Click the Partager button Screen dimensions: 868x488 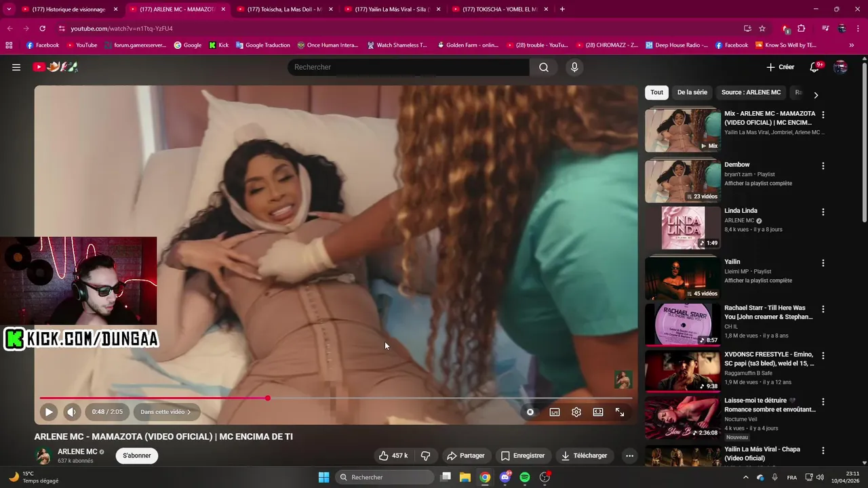click(466, 455)
